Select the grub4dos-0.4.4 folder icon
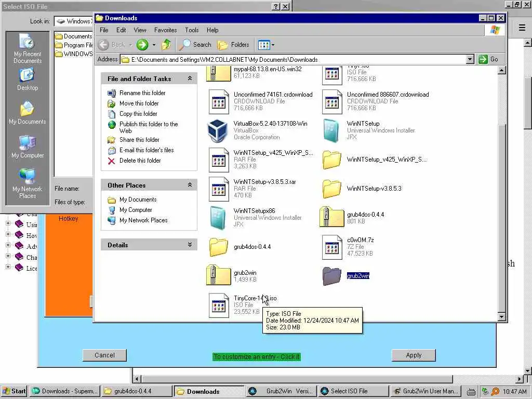 coord(219,247)
